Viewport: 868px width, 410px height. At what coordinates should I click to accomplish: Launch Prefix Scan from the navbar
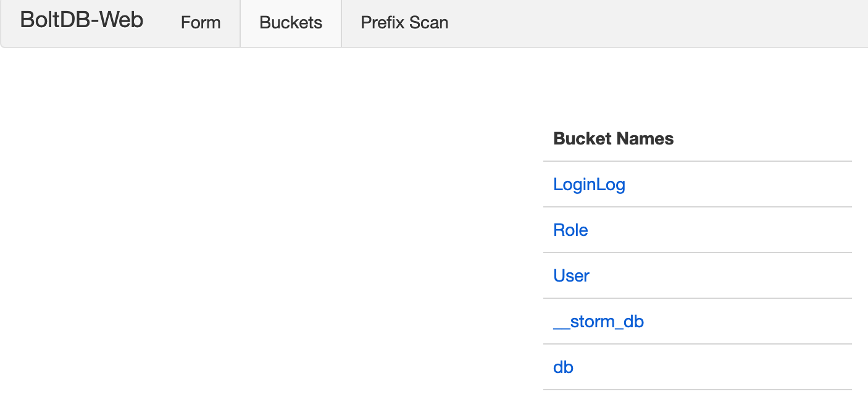[x=404, y=23]
